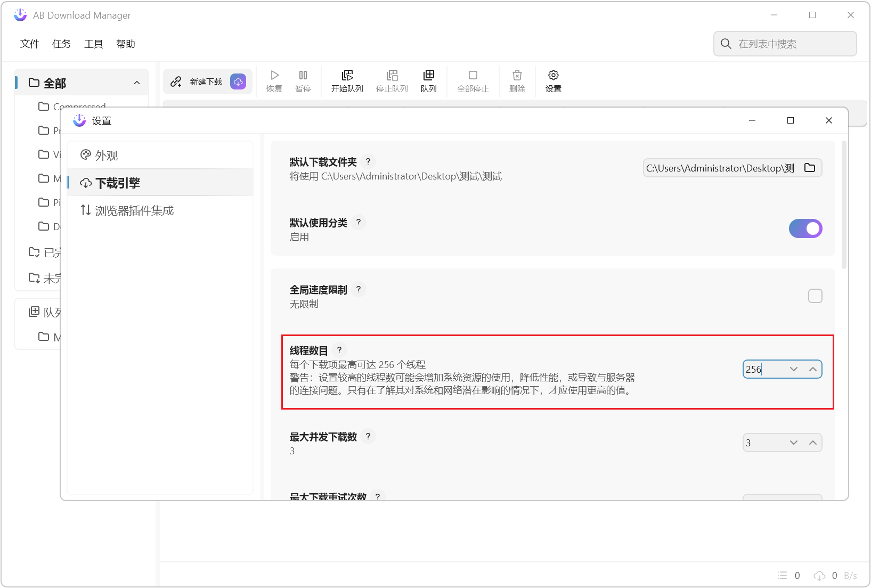The image size is (871, 588).
Task: Open the 工具 menu
Action: click(94, 44)
